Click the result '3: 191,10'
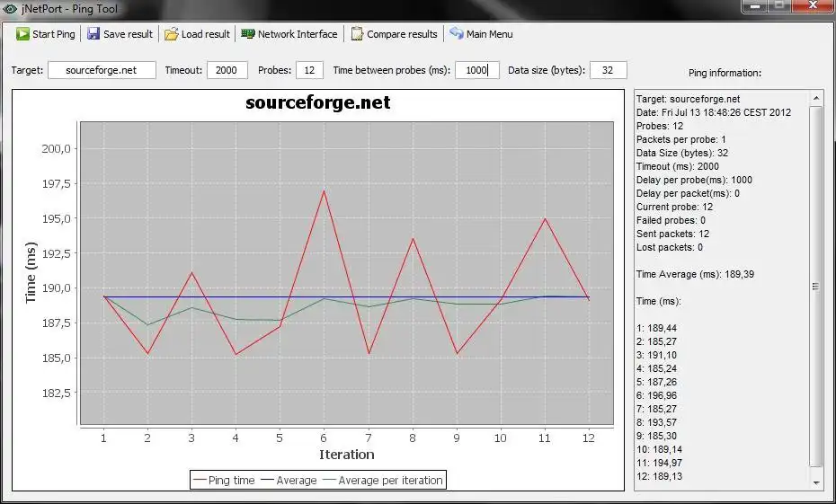The image size is (836, 504). (656, 355)
